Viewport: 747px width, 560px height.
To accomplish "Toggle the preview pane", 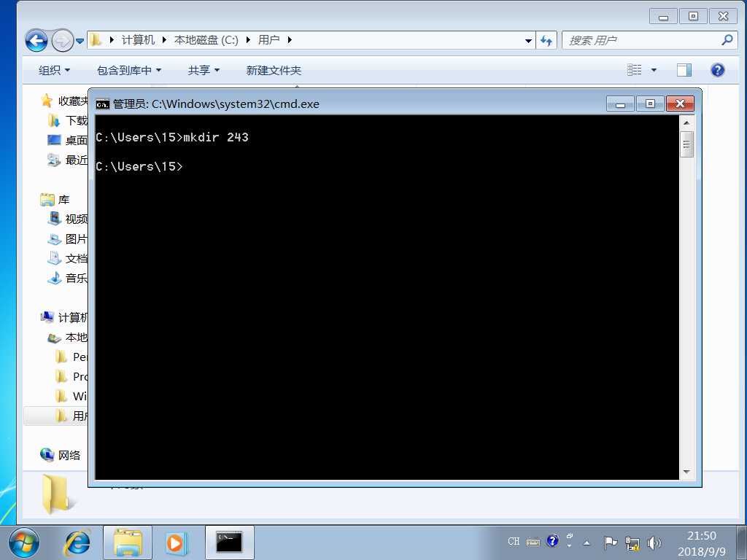I will [684, 70].
